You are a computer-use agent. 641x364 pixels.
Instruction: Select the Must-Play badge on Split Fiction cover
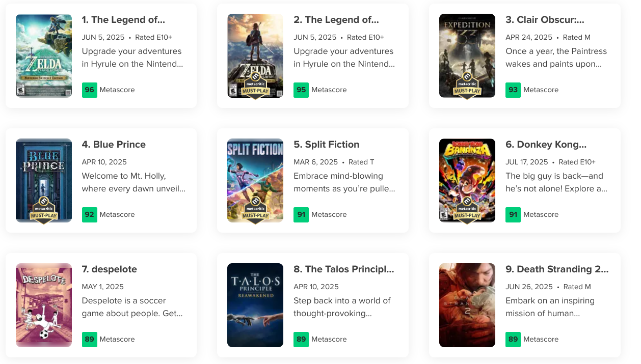[x=255, y=212]
